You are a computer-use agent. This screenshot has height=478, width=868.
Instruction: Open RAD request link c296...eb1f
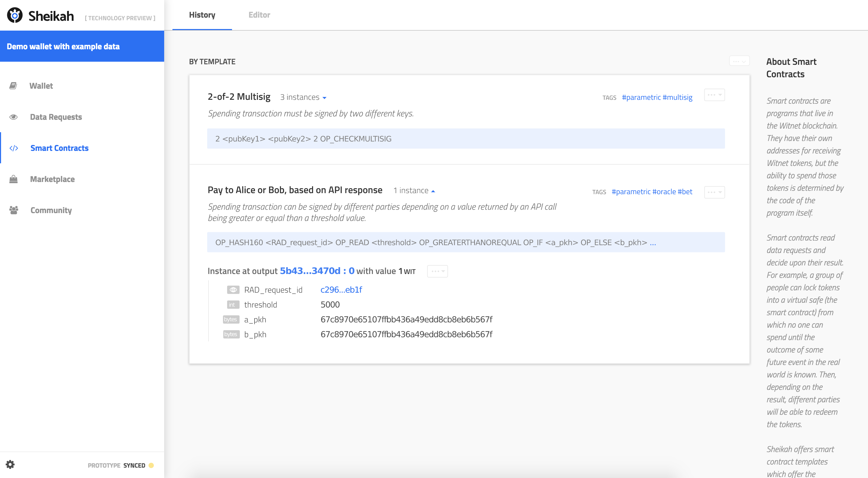[341, 290]
